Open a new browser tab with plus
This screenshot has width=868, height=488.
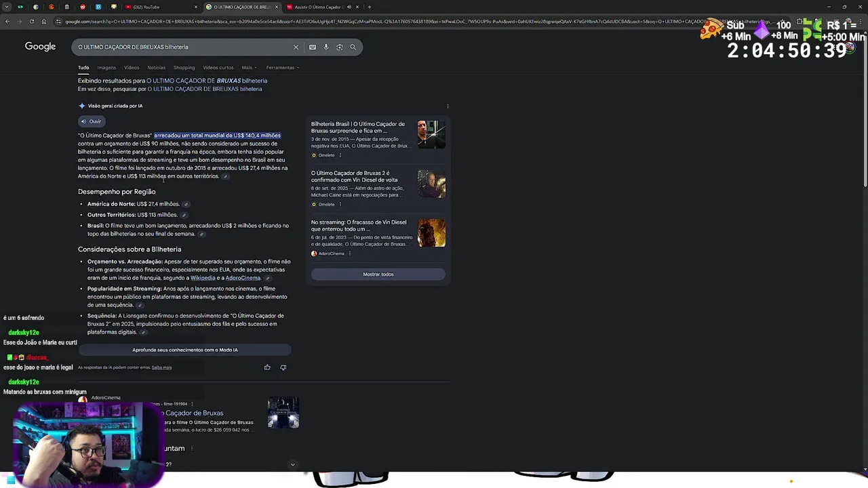point(370,7)
